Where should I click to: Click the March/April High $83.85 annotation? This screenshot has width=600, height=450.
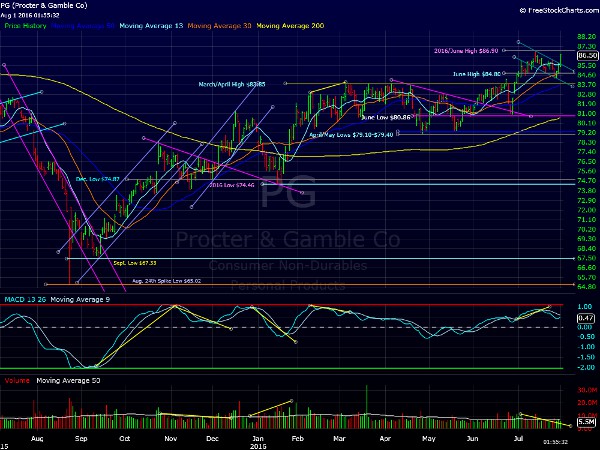[232, 84]
